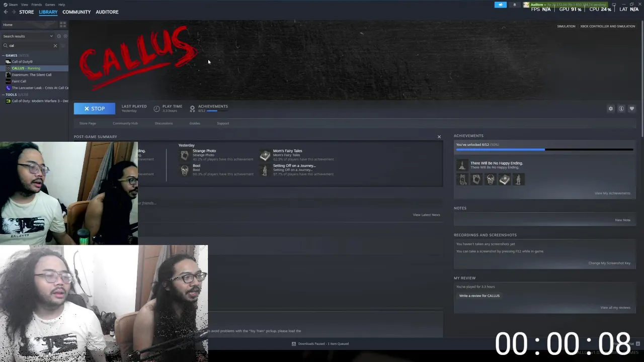Click the Auditore profile avatar

[x=526, y=5]
